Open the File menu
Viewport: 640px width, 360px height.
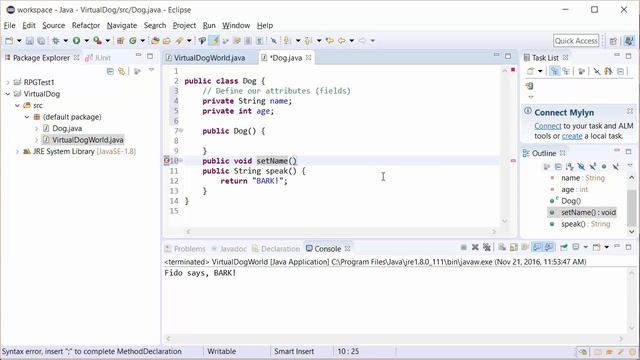point(9,25)
